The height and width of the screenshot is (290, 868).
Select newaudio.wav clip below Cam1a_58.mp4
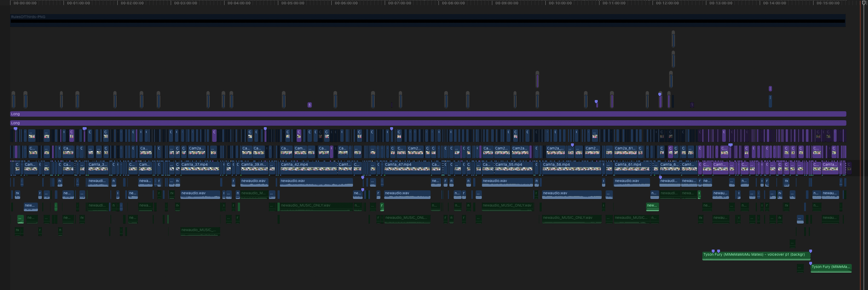click(x=572, y=195)
